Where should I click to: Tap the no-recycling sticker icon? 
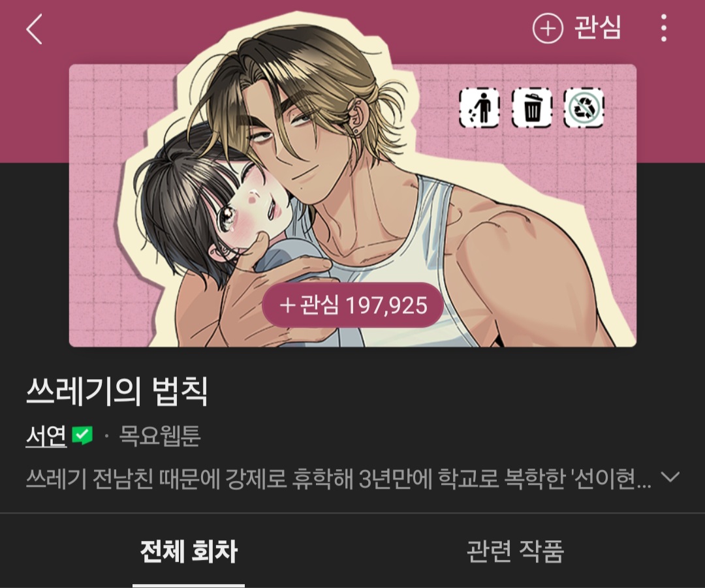point(584,108)
